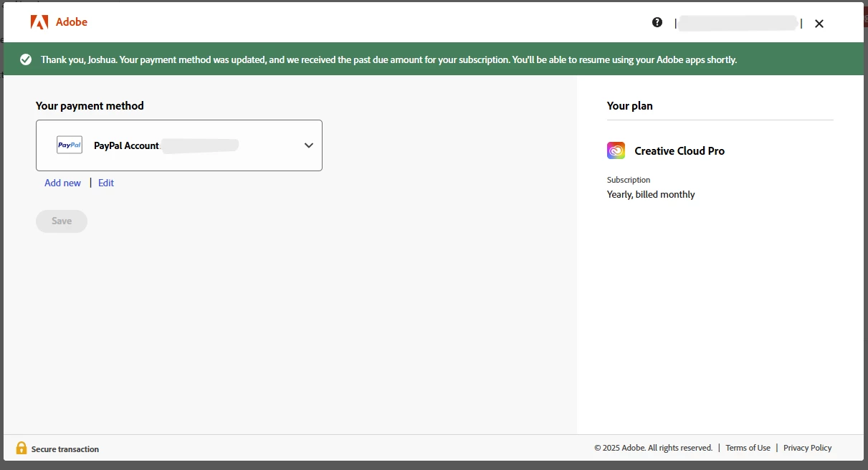Click the green success checkmark icon
The width and height of the screenshot is (868, 470).
tap(26, 59)
